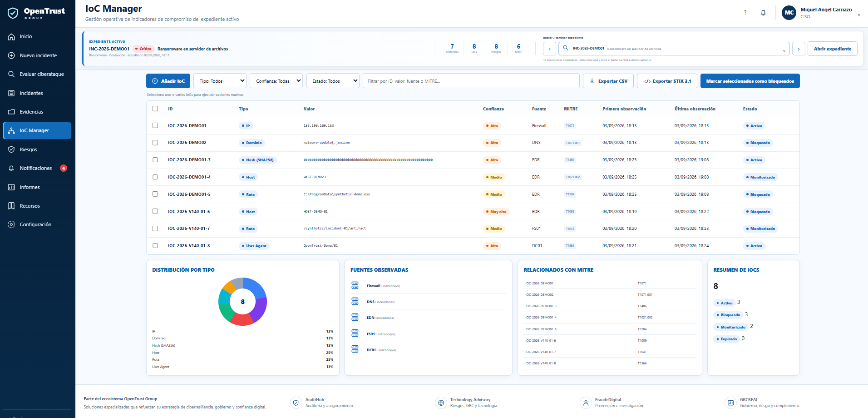
Task: Open Evidencias in the sidebar
Action: 37,112
